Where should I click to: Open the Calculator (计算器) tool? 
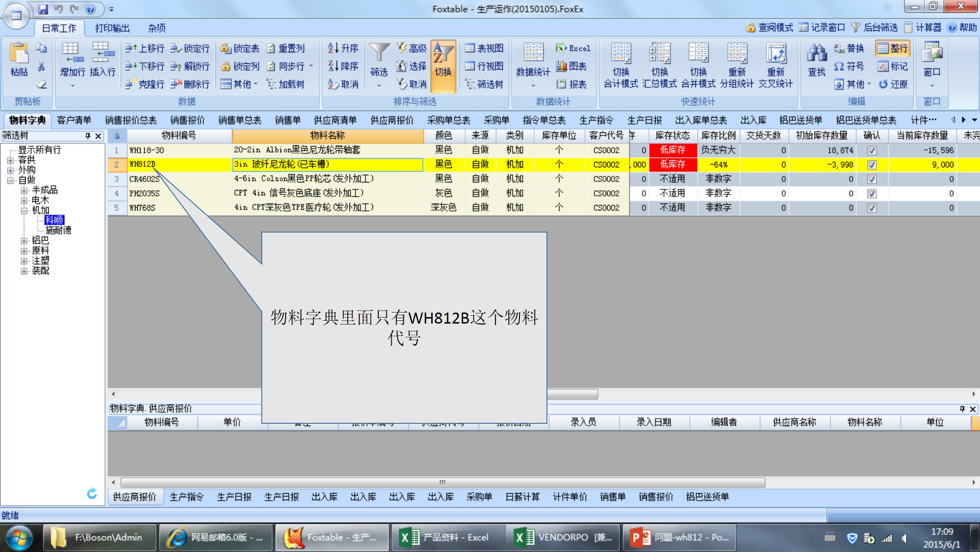[x=923, y=28]
